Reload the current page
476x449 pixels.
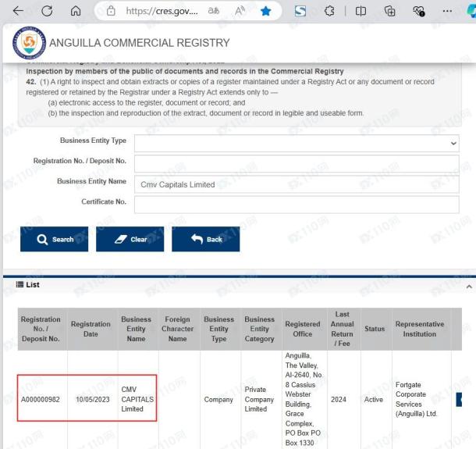tap(47, 11)
